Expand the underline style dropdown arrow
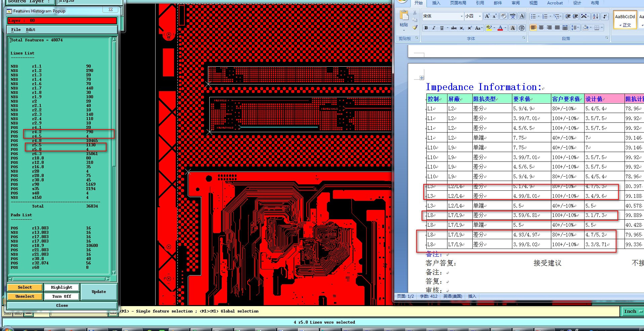 pos(447,28)
